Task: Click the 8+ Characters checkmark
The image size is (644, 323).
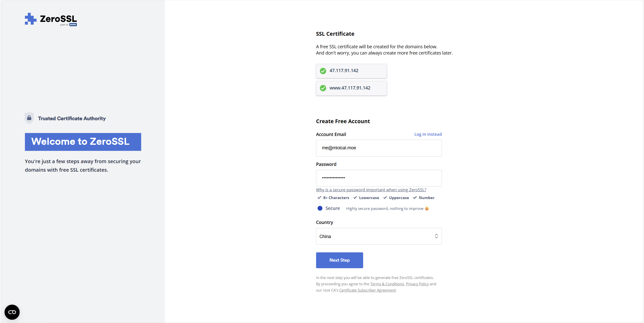Action: pyautogui.click(x=319, y=198)
